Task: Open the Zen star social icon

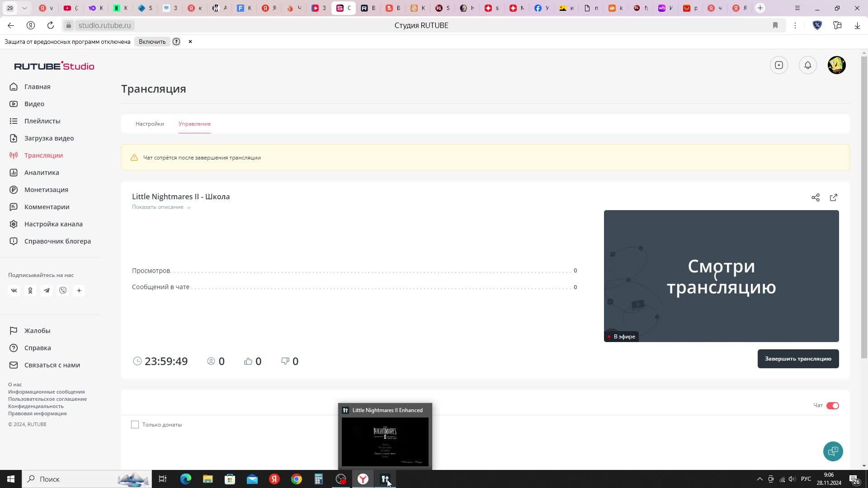Action: tap(79, 291)
